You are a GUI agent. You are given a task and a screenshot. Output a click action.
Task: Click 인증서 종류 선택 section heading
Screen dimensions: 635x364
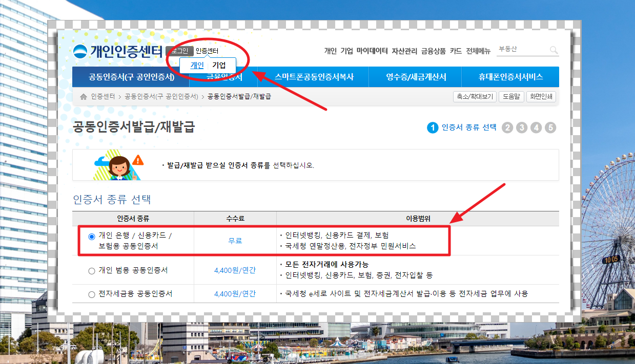coord(112,199)
